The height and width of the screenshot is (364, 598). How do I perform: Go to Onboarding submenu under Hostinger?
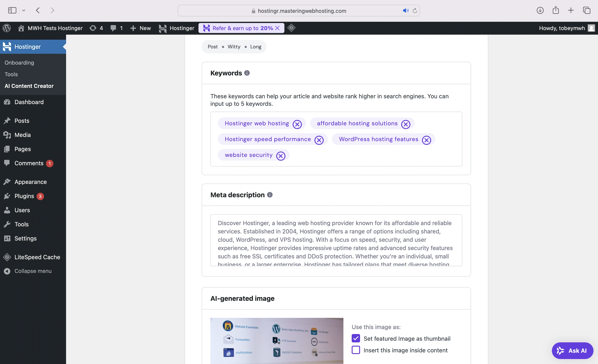pyautogui.click(x=19, y=63)
